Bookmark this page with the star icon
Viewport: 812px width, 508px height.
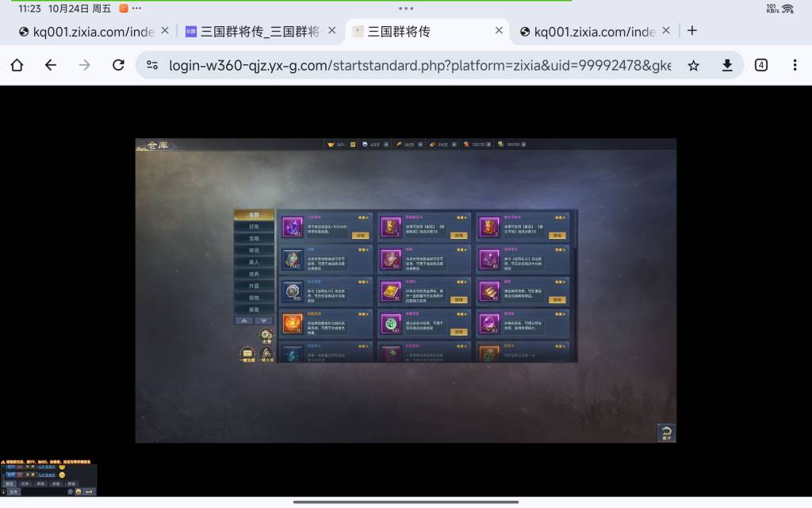(x=693, y=65)
